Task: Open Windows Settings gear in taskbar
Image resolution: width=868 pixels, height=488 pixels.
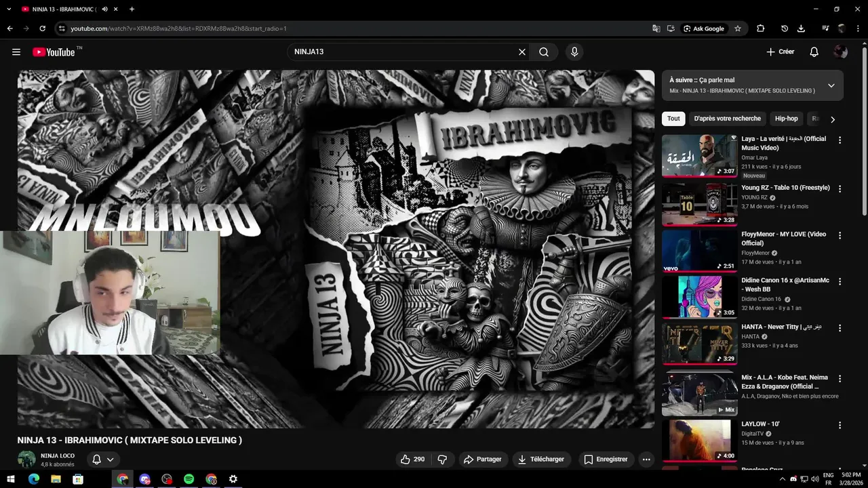Action: pos(233,479)
